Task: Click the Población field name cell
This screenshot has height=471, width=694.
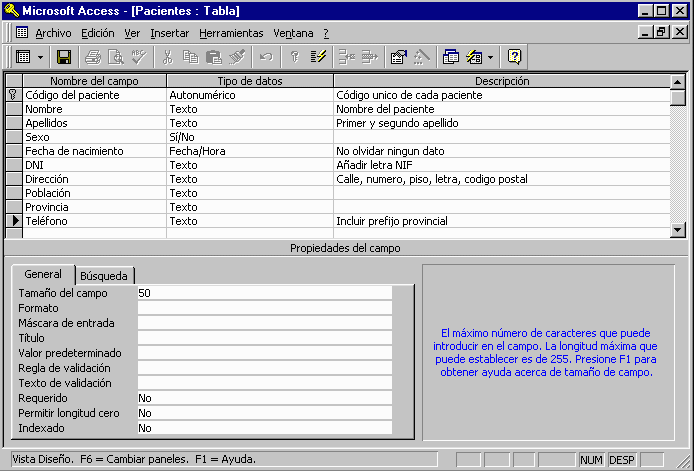Action: tap(94, 193)
